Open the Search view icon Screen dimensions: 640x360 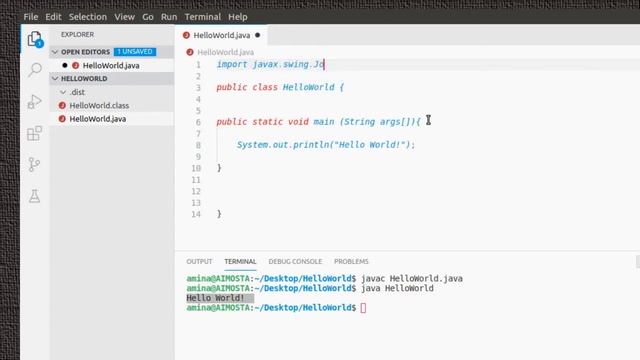[35, 70]
